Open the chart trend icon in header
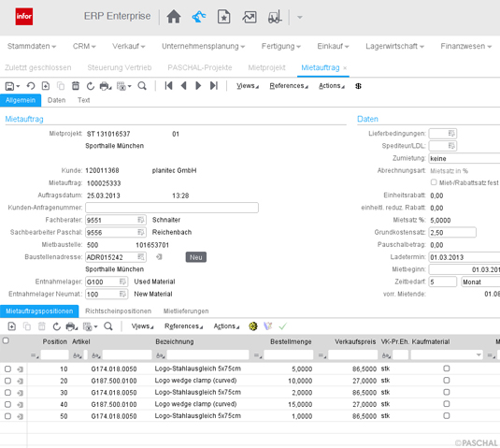500x448 pixels. coord(249,17)
